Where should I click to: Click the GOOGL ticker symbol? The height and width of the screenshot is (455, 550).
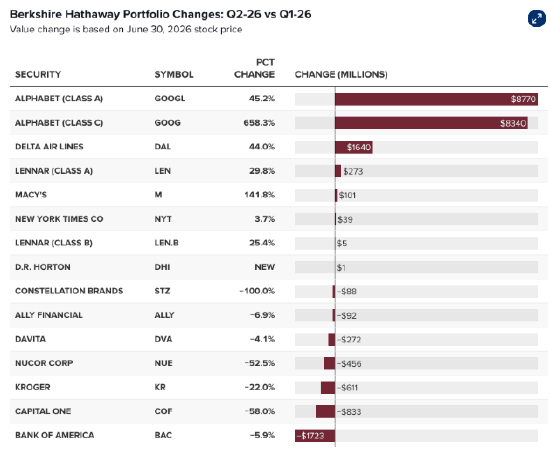(x=170, y=99)
